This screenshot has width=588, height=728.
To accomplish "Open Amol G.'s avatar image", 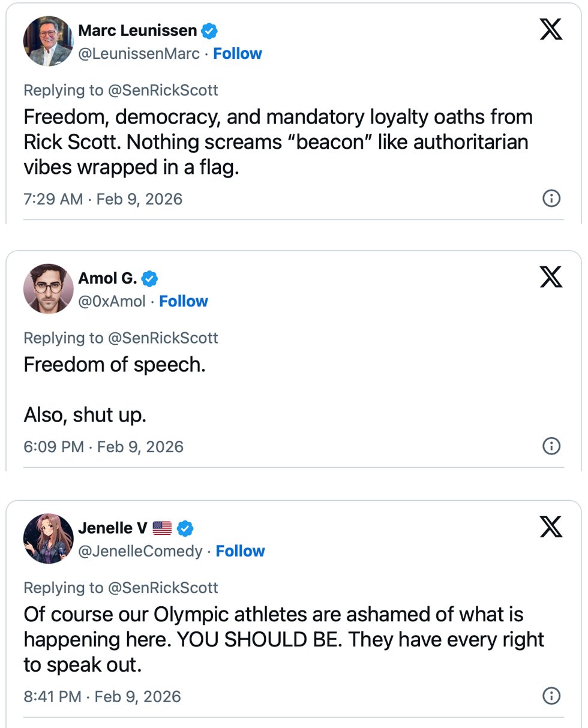I will tap(48, 288).
